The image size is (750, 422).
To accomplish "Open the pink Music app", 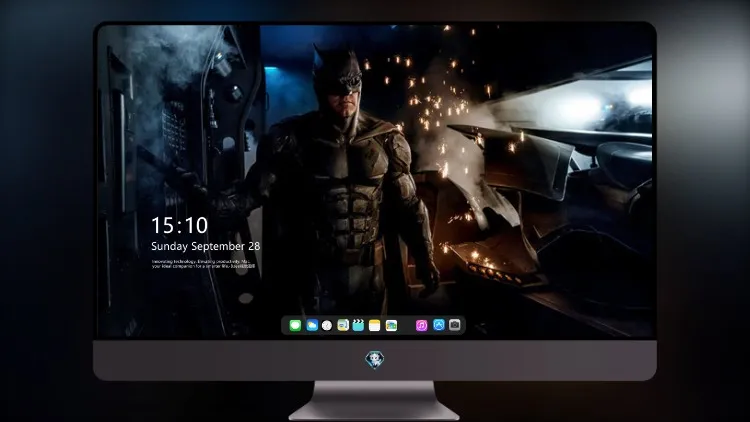I will pyautogui.click(x=421, y=325).
